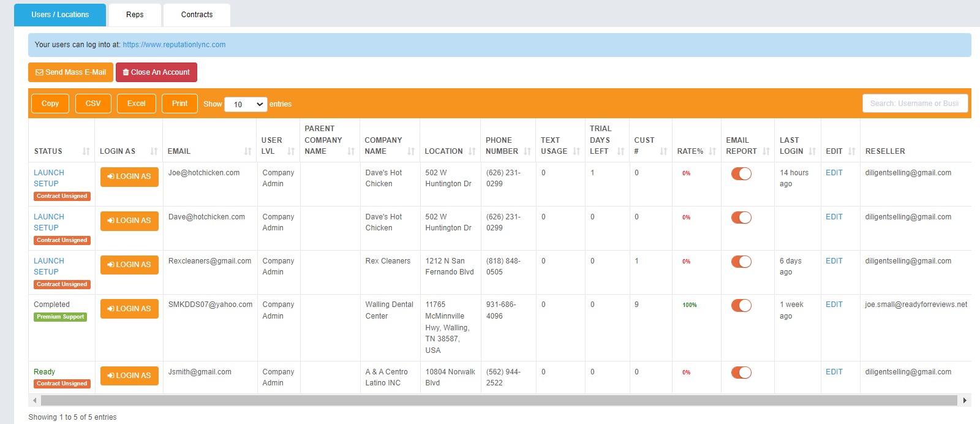Sort table by Status column arrows
The width and height of the screenshot is (980, 424).
tap(86, 151)
